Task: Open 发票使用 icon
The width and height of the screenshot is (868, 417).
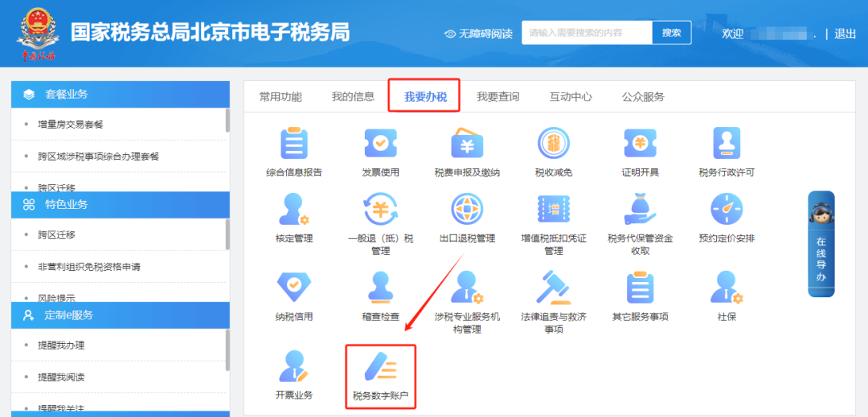Action: coord(380,143)
